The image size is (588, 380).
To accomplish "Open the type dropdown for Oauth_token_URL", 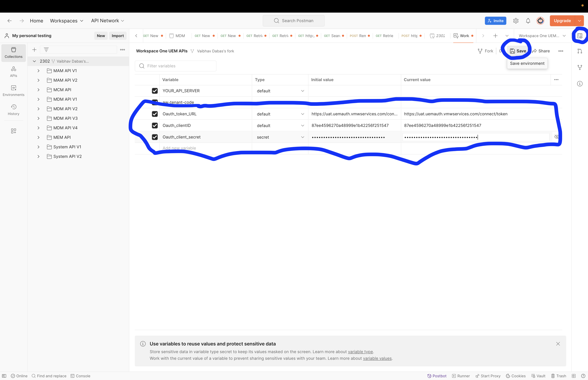I will coord(303,114).
